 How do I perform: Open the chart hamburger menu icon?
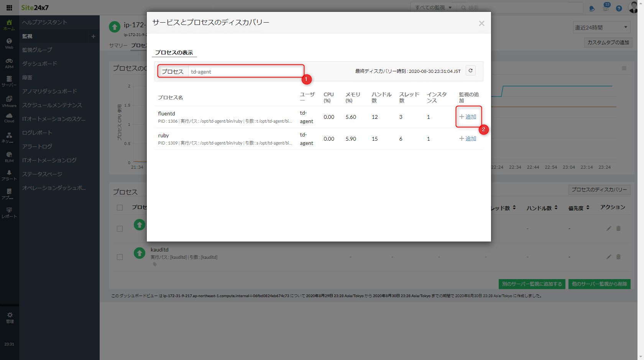624,68
